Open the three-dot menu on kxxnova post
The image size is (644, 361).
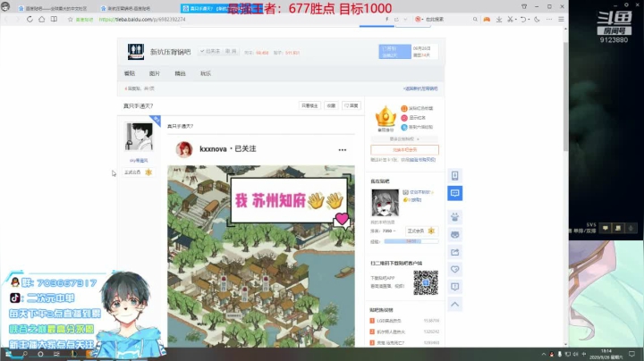tap(342, 150)
